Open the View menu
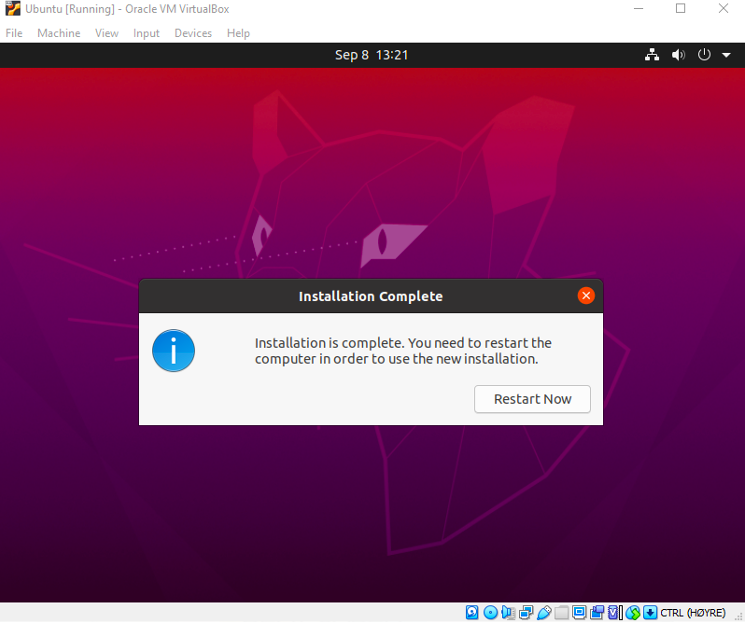This screenshot has height=622, width=745. tap(106, 33)
